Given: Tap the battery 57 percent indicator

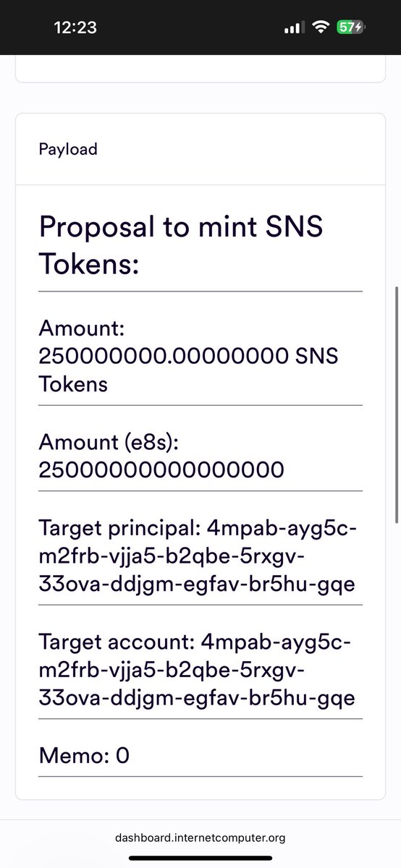Looking at the screenshot, I should point(351,27).
